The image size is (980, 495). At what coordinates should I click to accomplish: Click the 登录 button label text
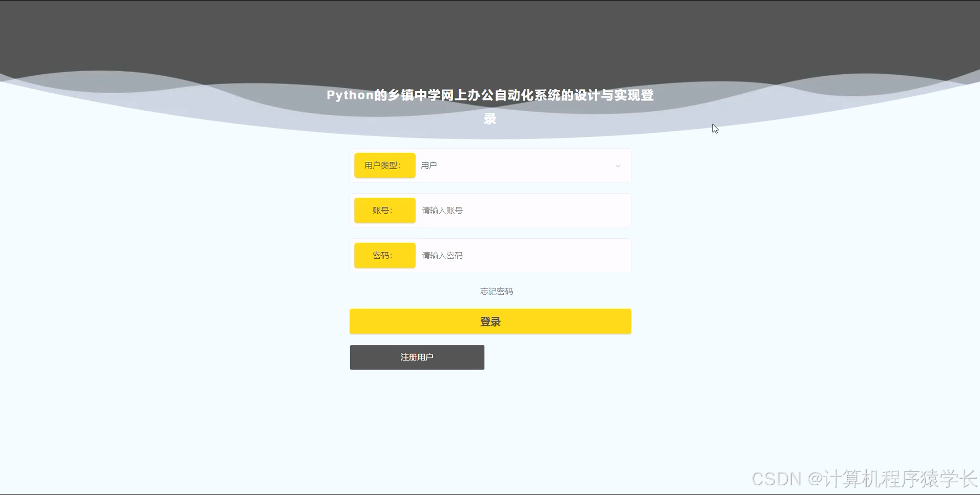490,321
